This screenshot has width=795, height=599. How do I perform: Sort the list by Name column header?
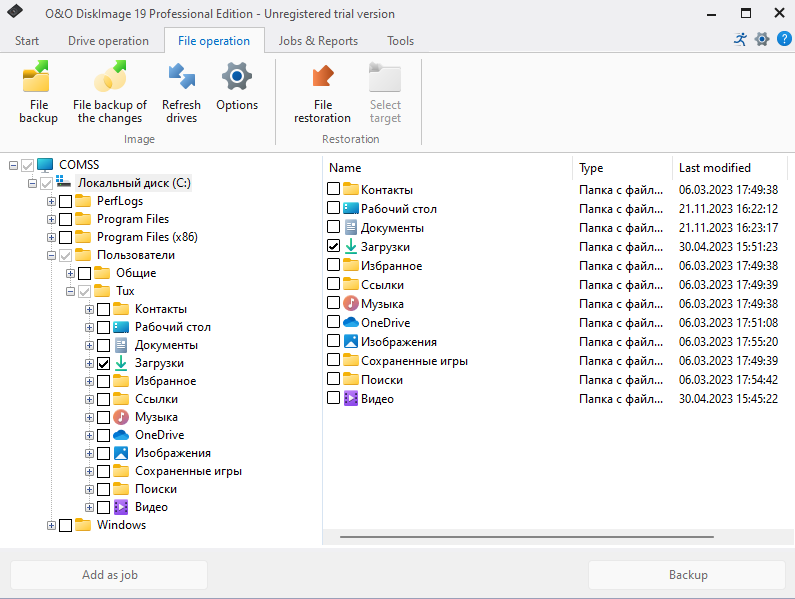point(448,168)
